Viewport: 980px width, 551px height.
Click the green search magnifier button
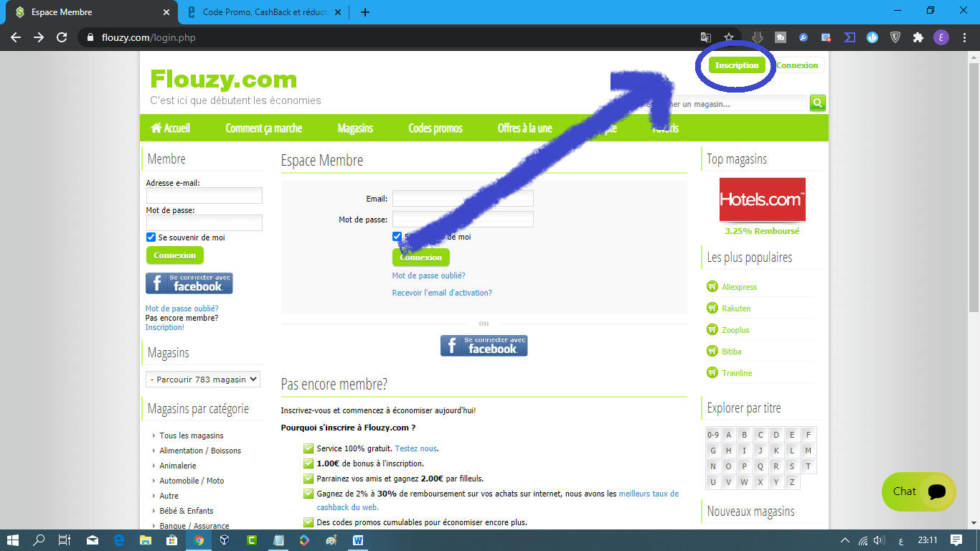[817, 103]
